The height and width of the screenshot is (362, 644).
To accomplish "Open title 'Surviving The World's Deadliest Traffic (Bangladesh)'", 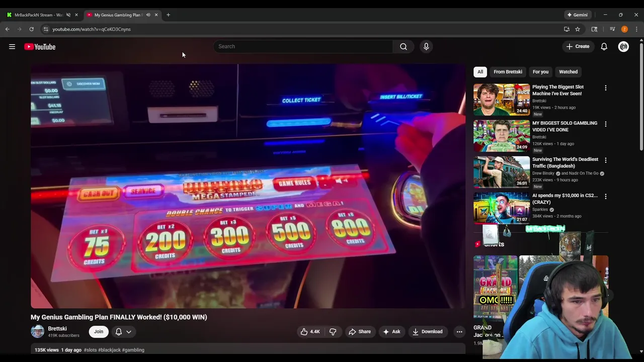I will point(565,162).
